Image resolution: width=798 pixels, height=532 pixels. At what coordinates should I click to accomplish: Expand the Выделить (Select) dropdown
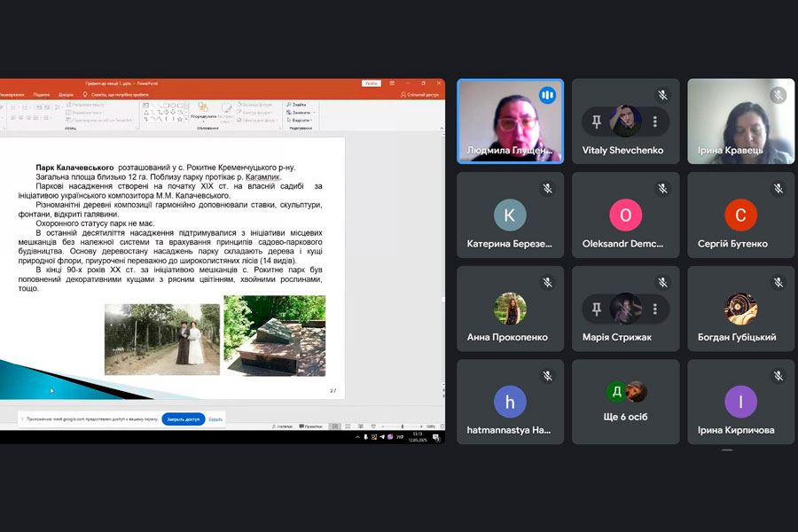point(313,121)
